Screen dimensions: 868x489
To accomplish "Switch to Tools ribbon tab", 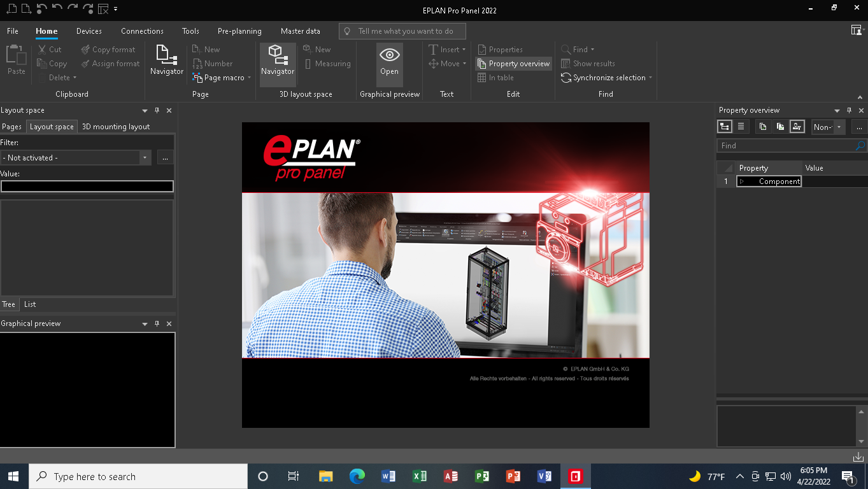I will point(190,31).
